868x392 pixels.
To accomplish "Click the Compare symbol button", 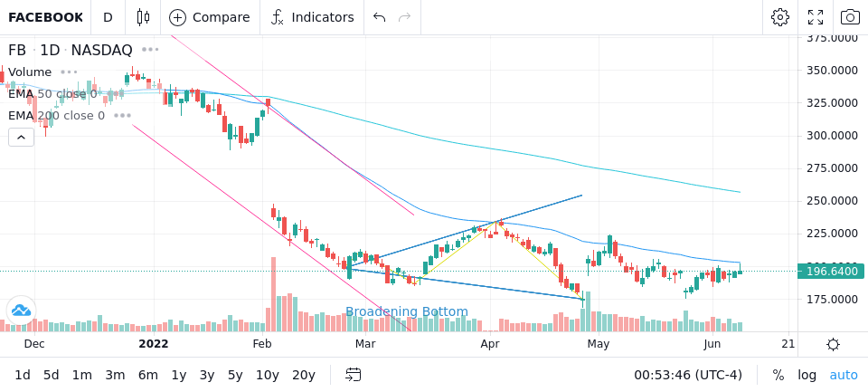I will pyautogui.click(x=209, y=17).
